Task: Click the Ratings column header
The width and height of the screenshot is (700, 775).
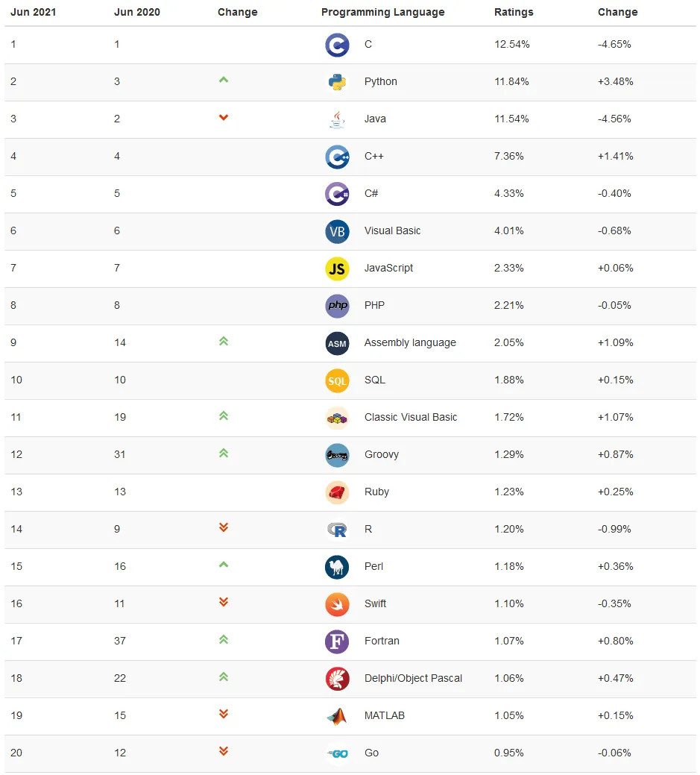Action: [x=514, y=12]
